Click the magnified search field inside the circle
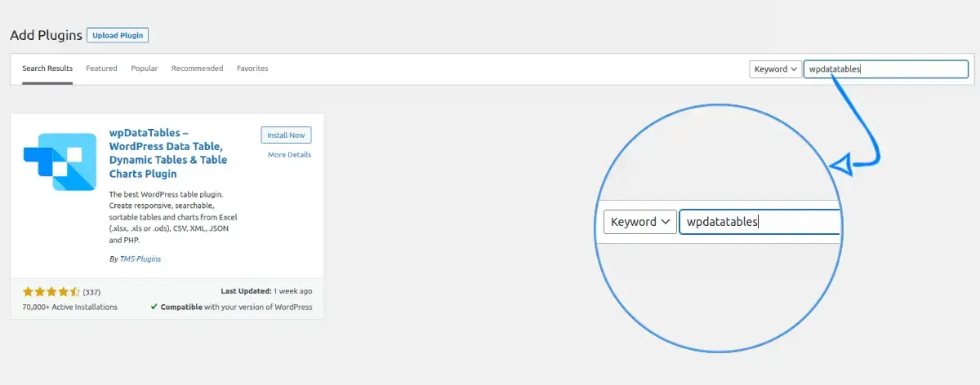980x385 pixels. (x=759, y=222)
